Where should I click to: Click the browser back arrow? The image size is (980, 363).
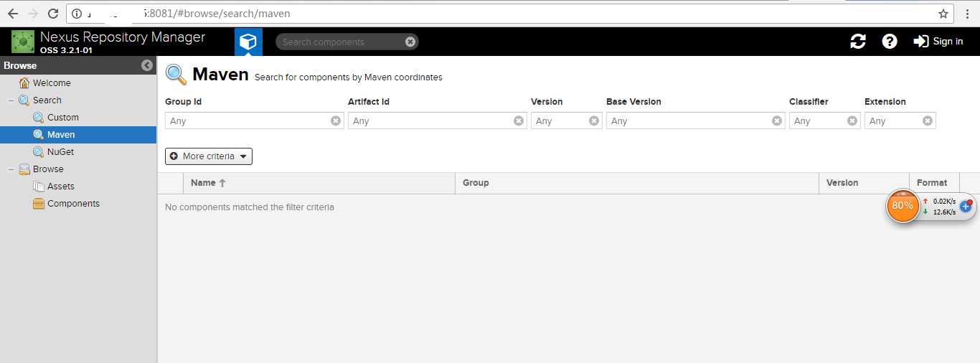12,14
